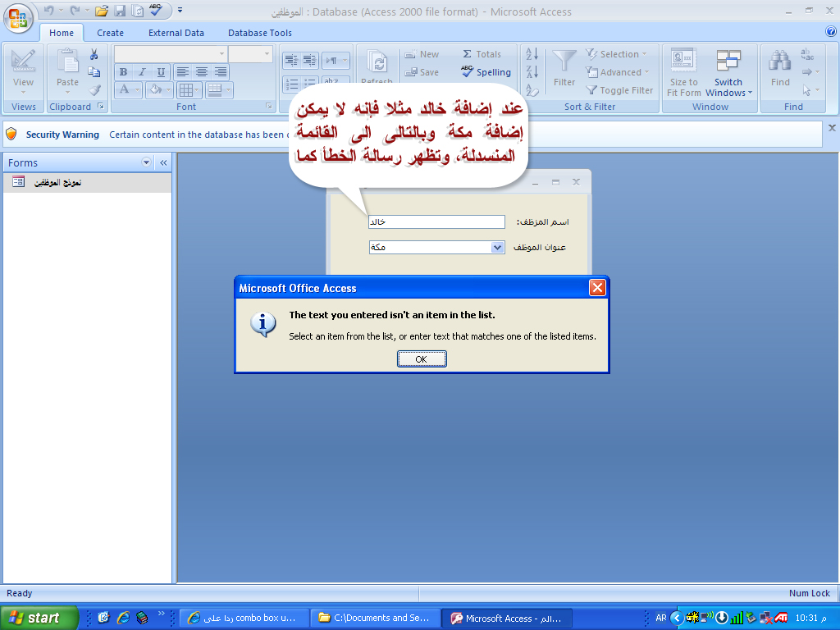Click the Clear All Sorts icon
The image size is (840, 630).
tap(532, 90)
